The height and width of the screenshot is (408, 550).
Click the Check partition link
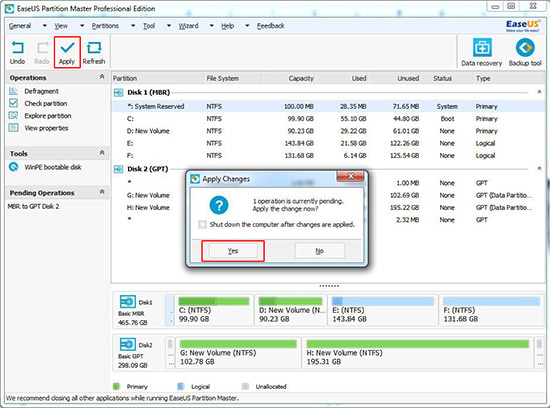(x=46, y=103)
